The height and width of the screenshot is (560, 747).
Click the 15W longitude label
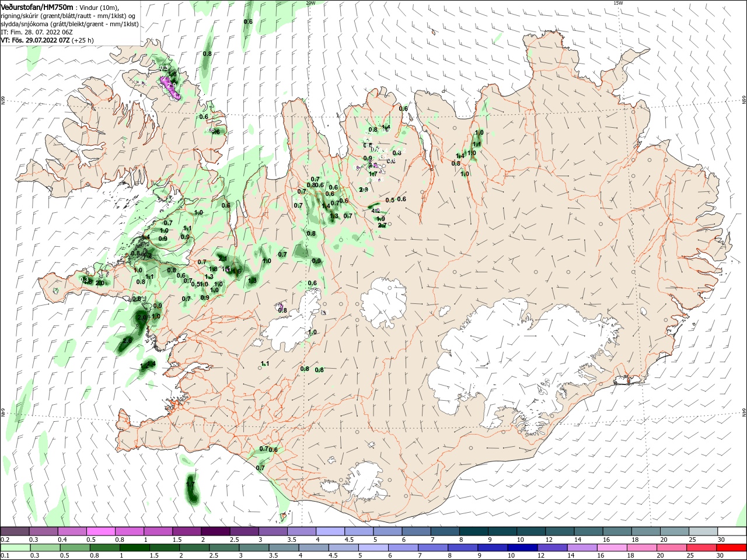[618, 3]
